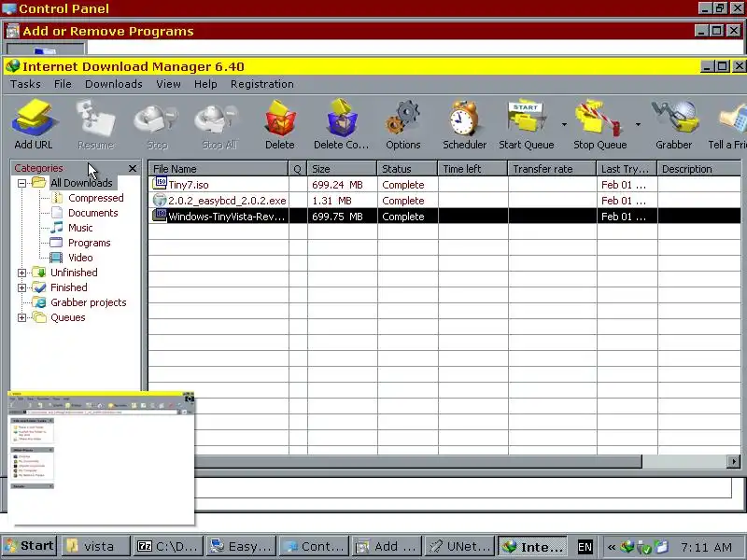Switch to the 7z C:\D... taskbar button
Screen dimensions: 747x560
[168, 546]
